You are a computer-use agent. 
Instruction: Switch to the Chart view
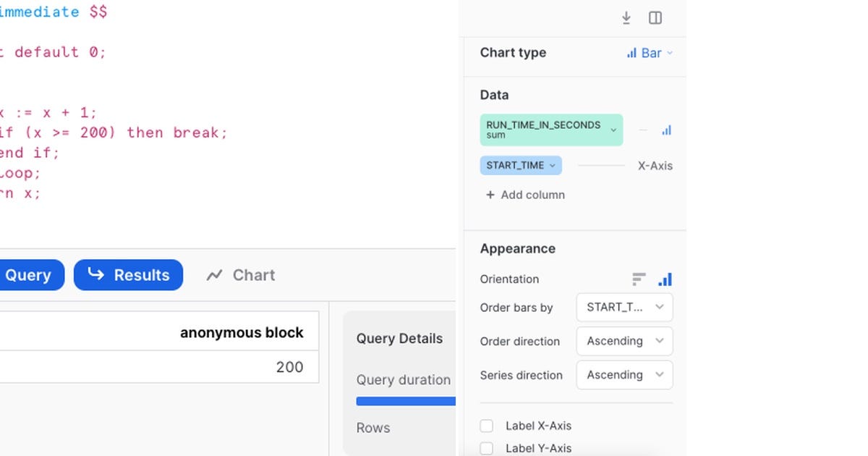click(x=240, y=275)
